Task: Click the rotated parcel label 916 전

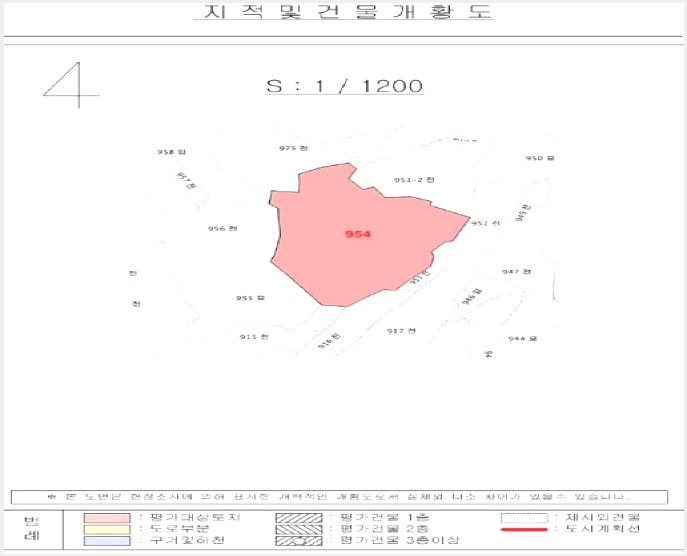Action: 329,342
